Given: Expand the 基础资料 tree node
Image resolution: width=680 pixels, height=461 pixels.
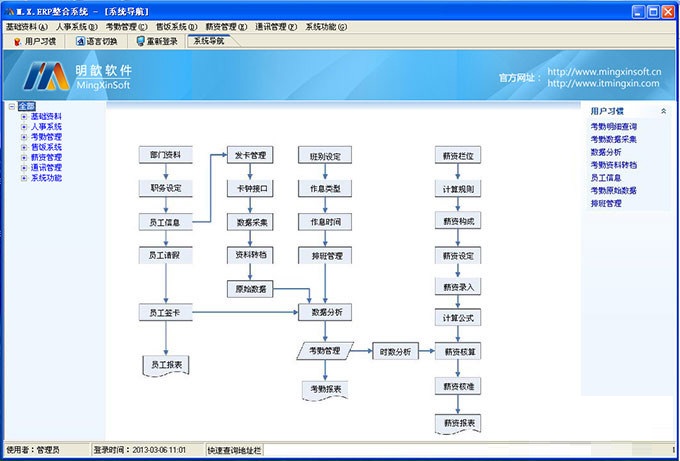Looking at the screenshot, I should coord(24,117).
